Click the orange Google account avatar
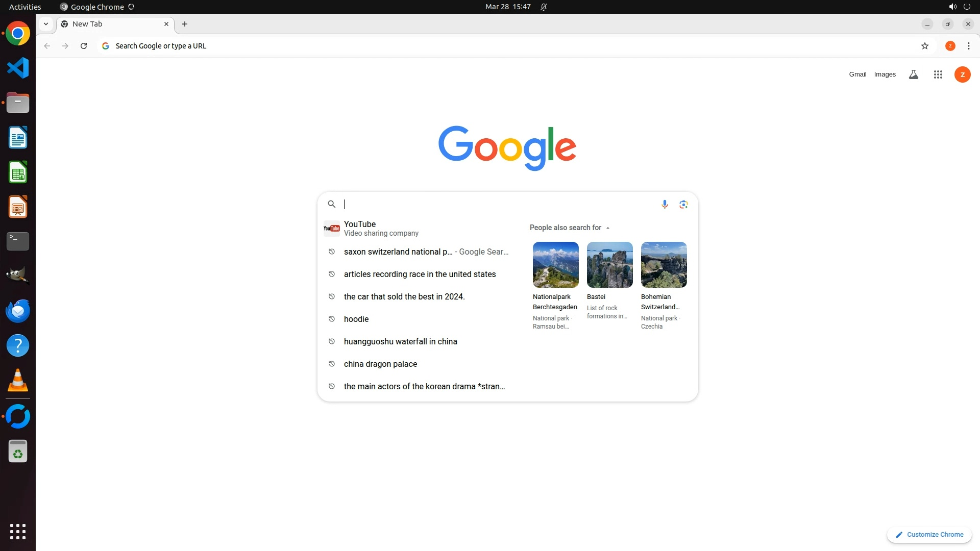980x551 pixels. click(x=962, y=74)
